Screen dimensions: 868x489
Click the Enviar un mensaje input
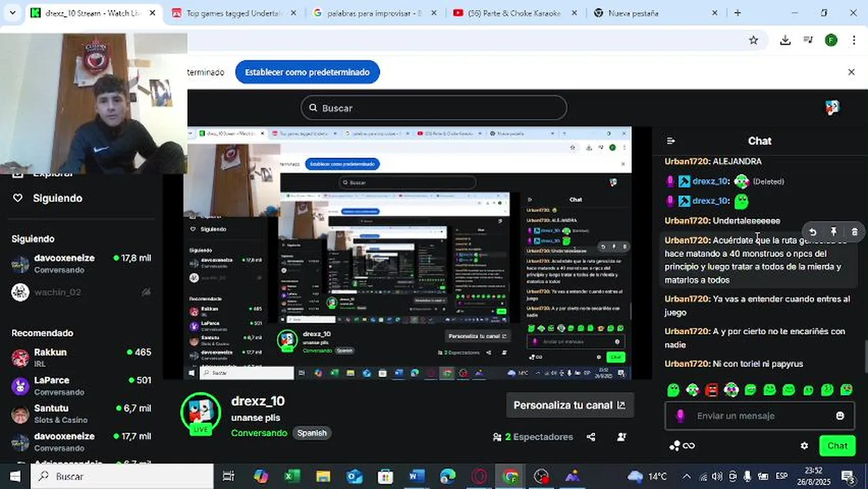coord(759,416)
